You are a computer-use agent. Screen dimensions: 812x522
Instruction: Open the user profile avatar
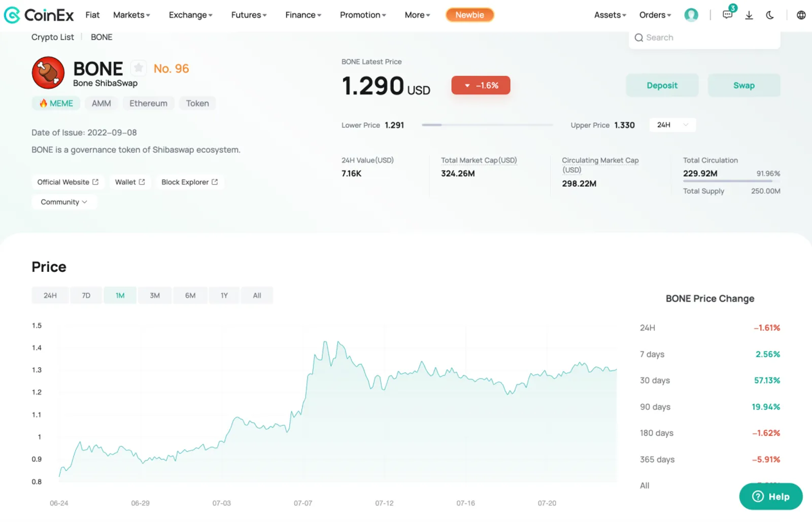(691, 15)
